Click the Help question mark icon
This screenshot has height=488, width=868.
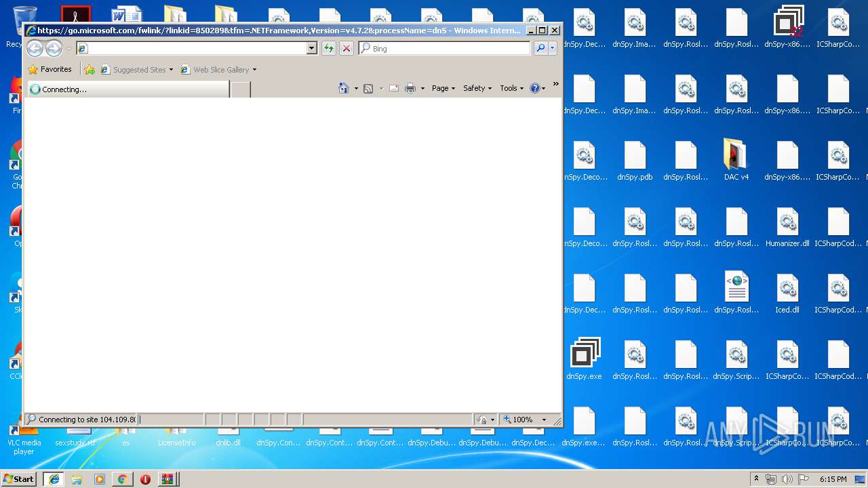pos(534,88)
